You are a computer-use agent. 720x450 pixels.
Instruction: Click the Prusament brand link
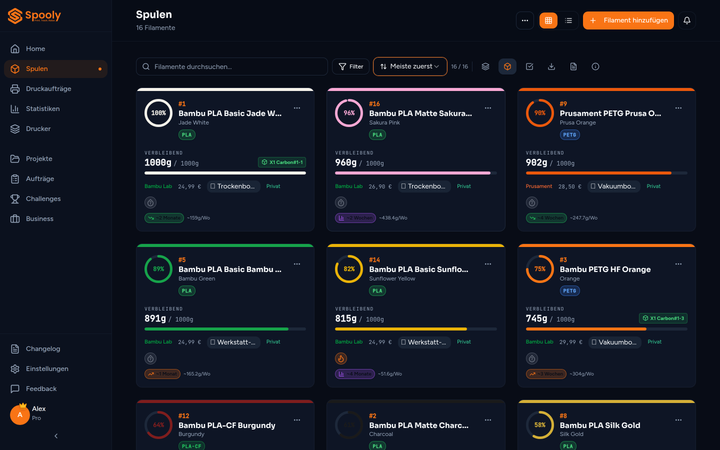pyautogui.click(x=539, y=186)
